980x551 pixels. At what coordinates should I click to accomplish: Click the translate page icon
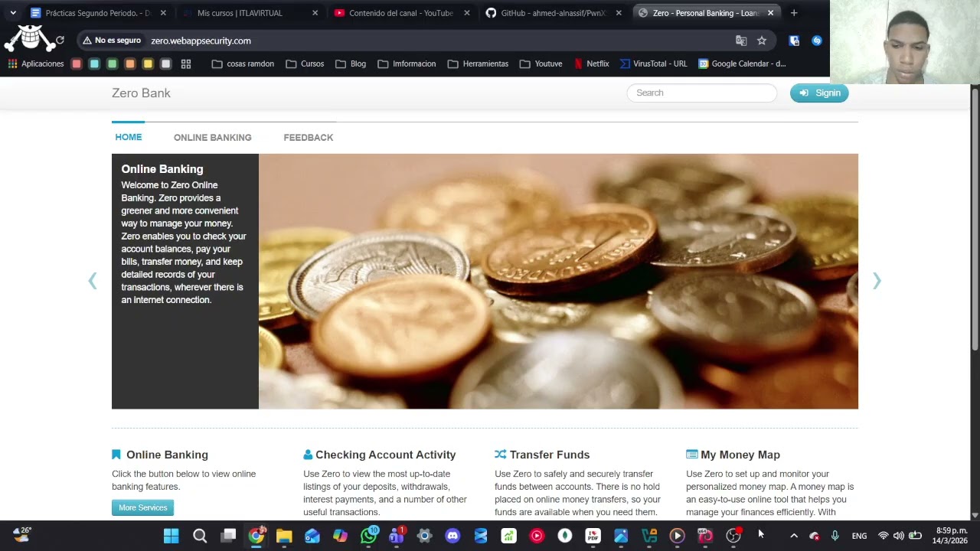coord(741,41)
